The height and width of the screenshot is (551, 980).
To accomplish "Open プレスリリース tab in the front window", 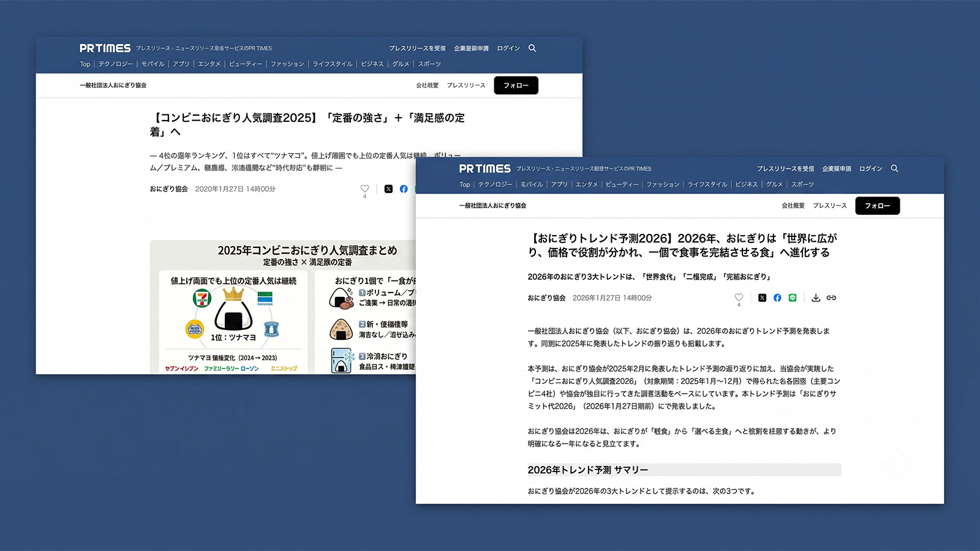I will pyautogui.click(x=830, y=206).
